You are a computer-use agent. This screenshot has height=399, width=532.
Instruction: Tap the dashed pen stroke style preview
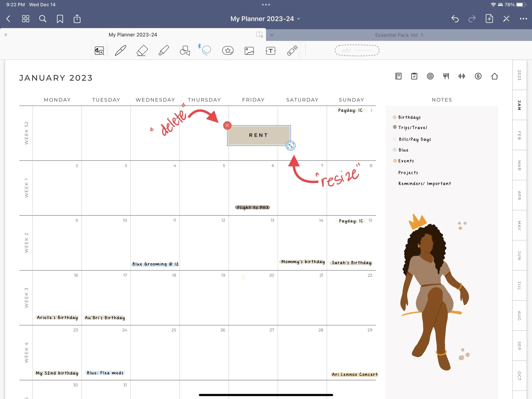tap(357, 50)
